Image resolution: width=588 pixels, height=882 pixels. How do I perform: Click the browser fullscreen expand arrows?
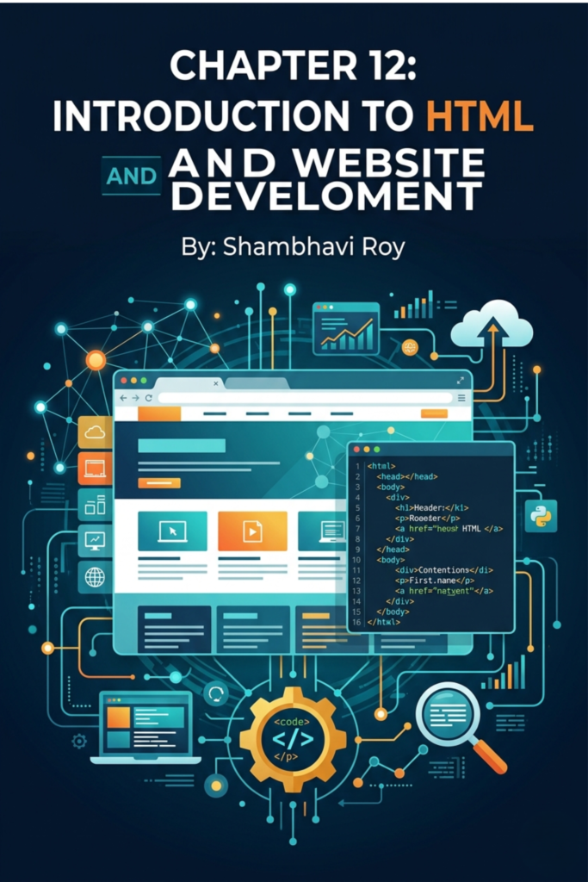tap(461, 381)
